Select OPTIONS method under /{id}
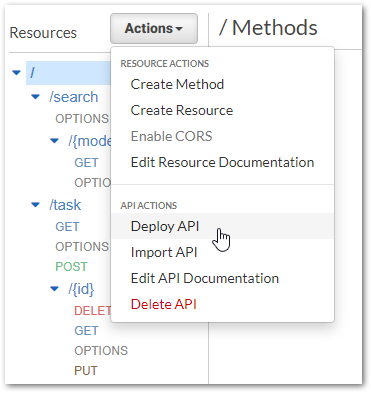 (x=101, y=351)
